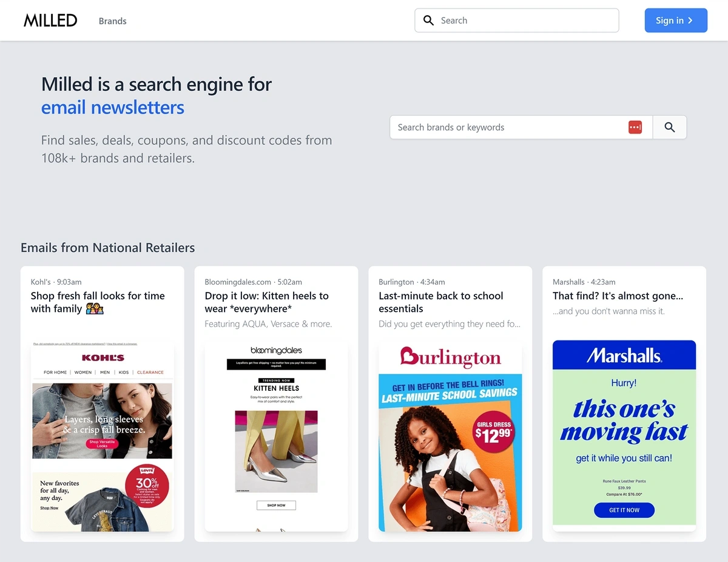
Task: Click CLEARANCE in Kohl's preview nav
Action: (150, 372)
